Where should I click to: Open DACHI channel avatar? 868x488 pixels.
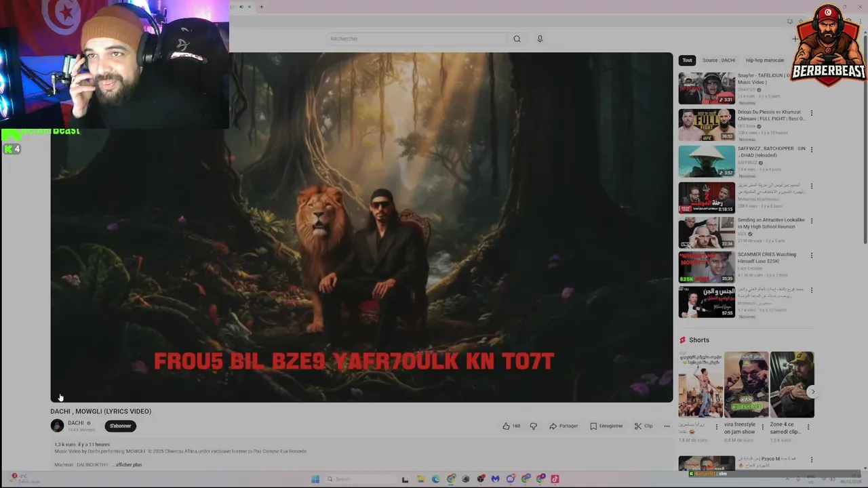(57, 426)
